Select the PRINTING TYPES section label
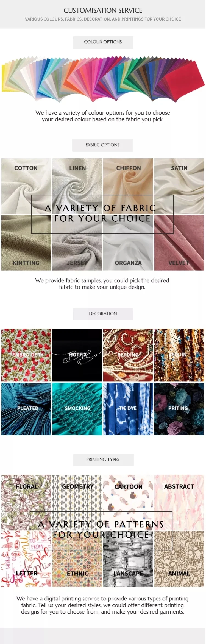This screenshot has height=644, width=206. pyautogui.click(x=104, y=460)
